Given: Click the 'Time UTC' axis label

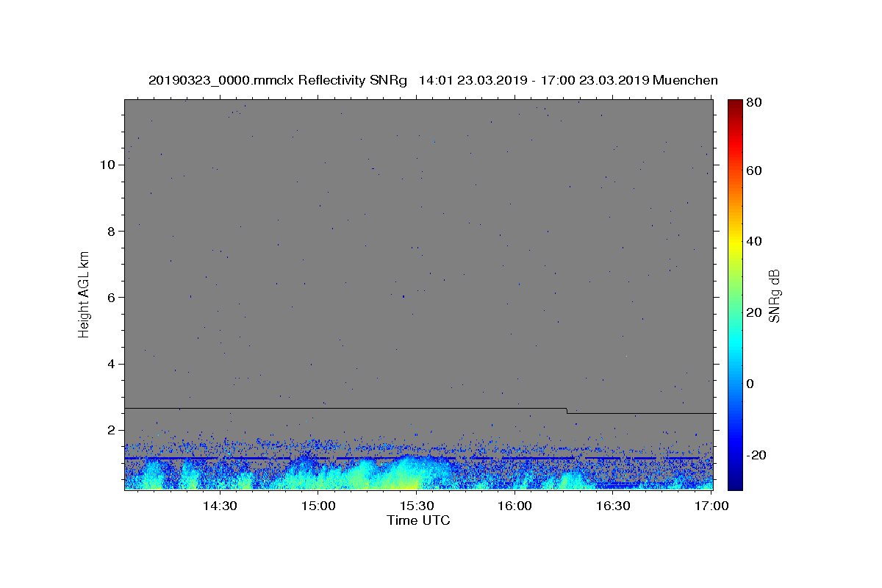Looking at the screenshot, I should click(418, 520).
